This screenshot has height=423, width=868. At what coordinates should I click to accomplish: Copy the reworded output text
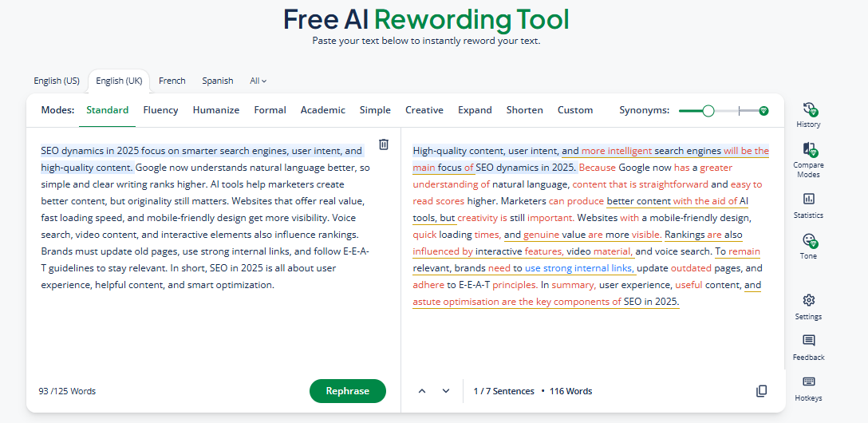point(762,391)
